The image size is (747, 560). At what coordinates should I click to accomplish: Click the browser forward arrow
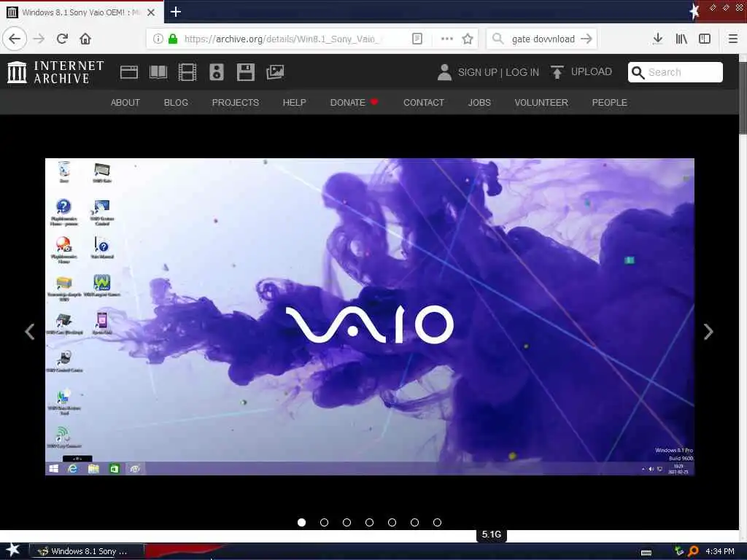(39, 39)
